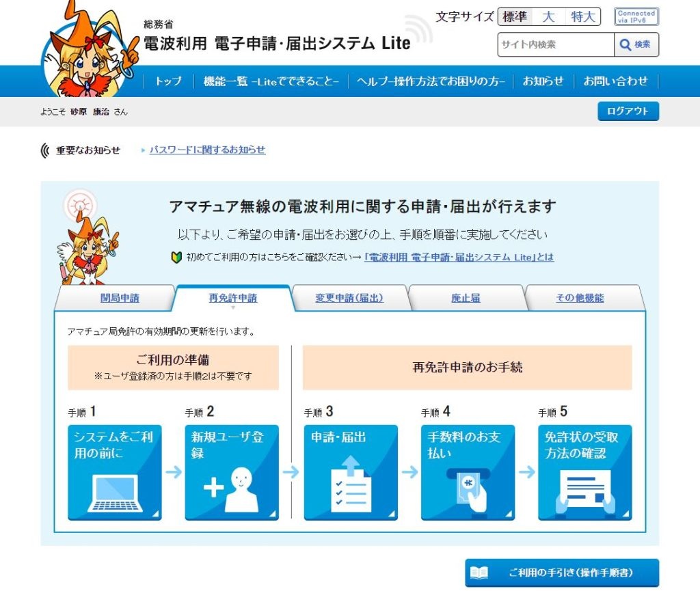The width and height of the screenshot is (700, 604).
Task: Open the パスワードに関するお知らせ link
Action: [x=207, y=150]
